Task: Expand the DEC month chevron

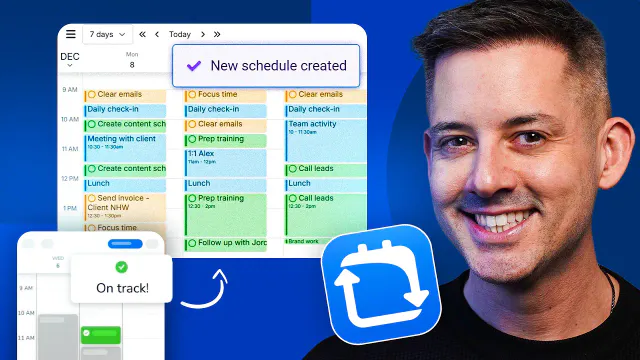Action: pyautogui.click(x=70, y=65)
